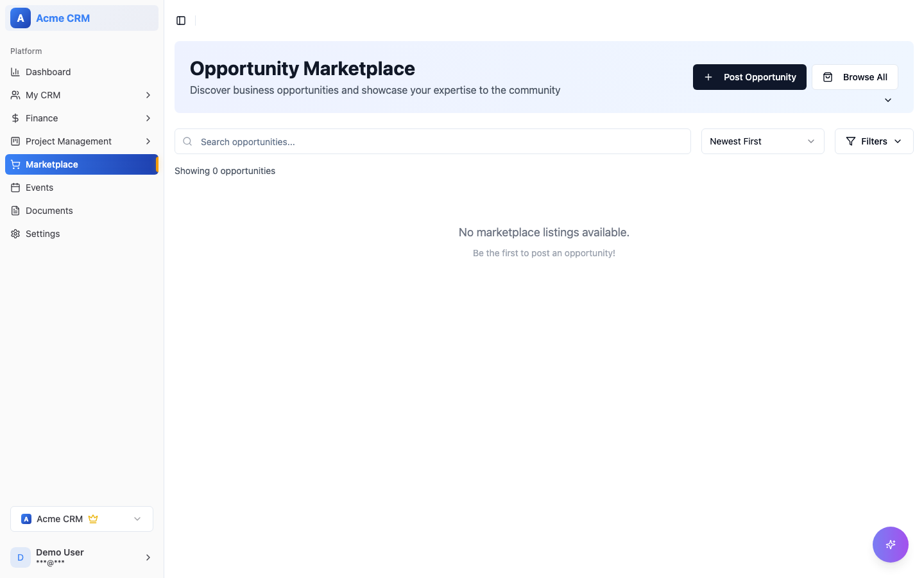Click the My CRM people icon
Image resolution: width=924 pixels, height=578 pixels.
point(15,95)
